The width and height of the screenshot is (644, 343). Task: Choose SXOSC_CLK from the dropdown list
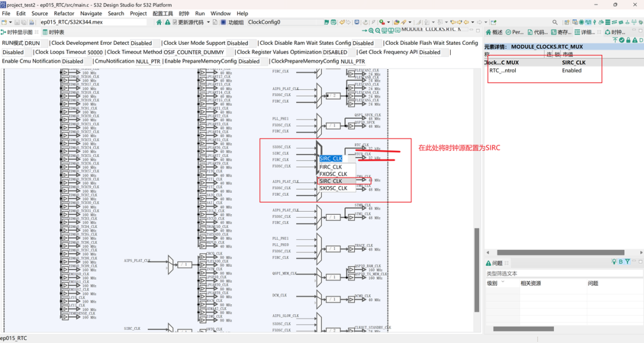click(x=333, y=188)
